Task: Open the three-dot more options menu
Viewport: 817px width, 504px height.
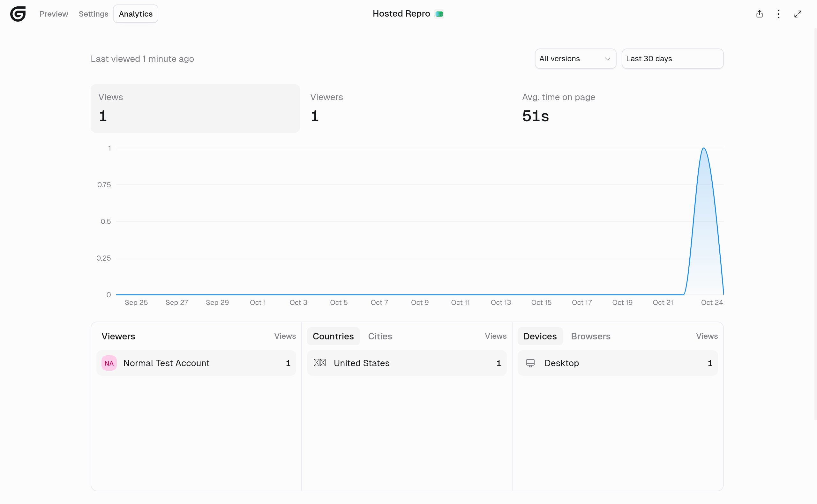Action: click(x=778, y=14)
